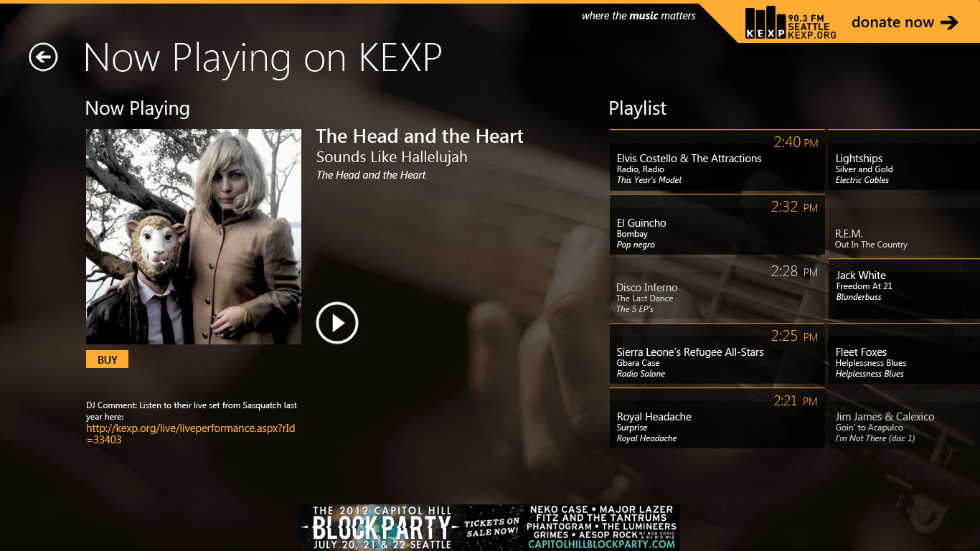Click the Capitol Hill Block Party banner ad
Image resolution: width=980 pixels, height=551 pixels.
click(489, 527)
